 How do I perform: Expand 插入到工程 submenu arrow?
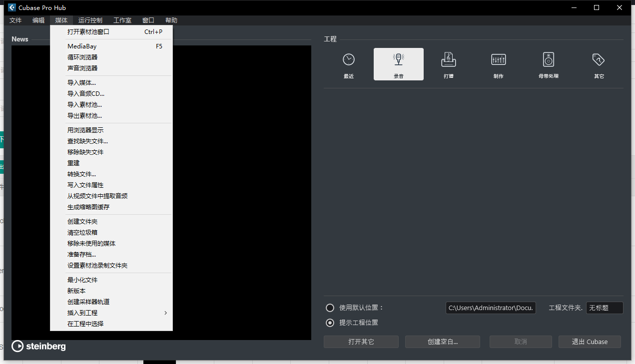coord(165,313)
